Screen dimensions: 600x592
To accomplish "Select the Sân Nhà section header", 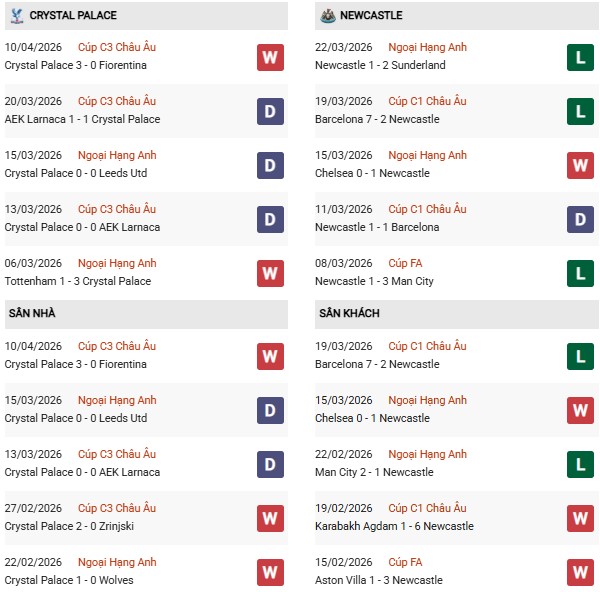I will coord(32,314).
